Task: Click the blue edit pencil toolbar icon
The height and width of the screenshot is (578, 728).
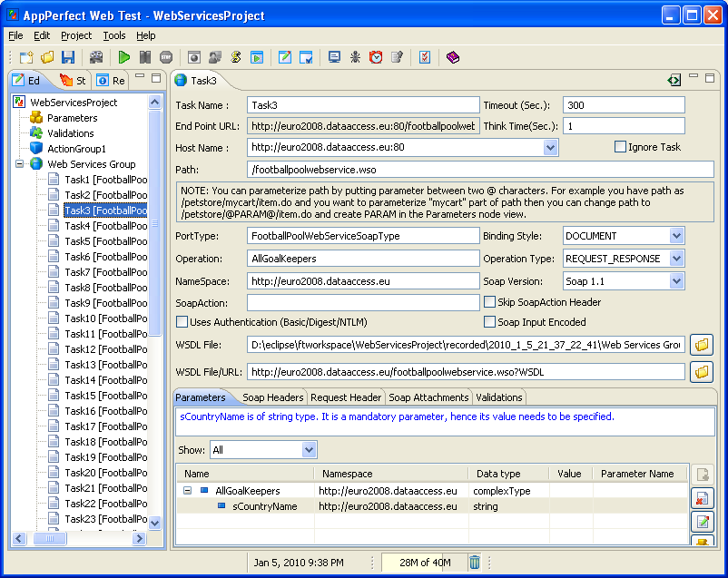Action: 285,57
